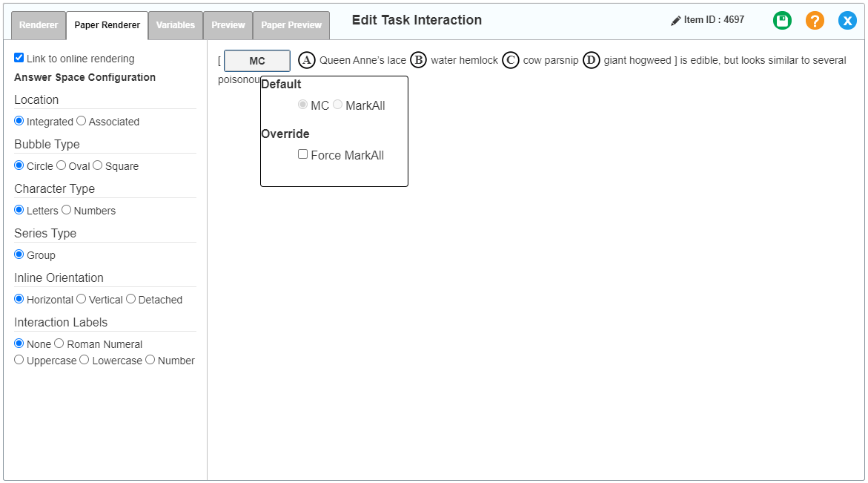Viewport: 868px width, 483px height.
Task: Choose Uppercase interaction labels
Action: (x=19, y=360)
